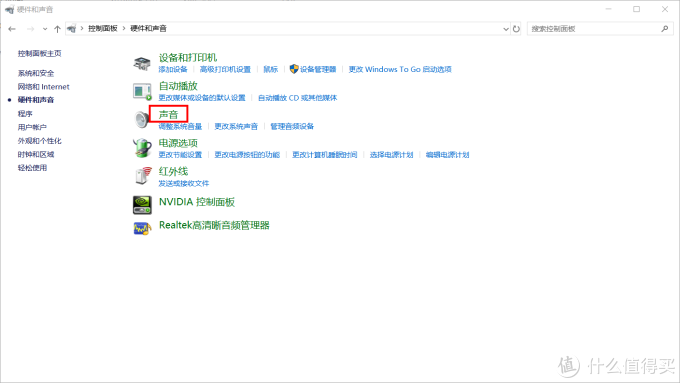Refresh the control panel view

tap(516, 29)
